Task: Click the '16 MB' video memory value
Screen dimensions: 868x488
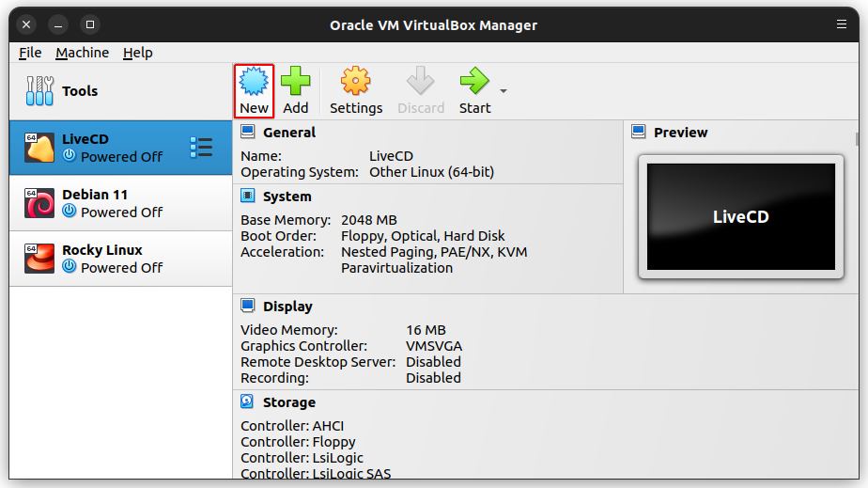Action: (426, 330)
